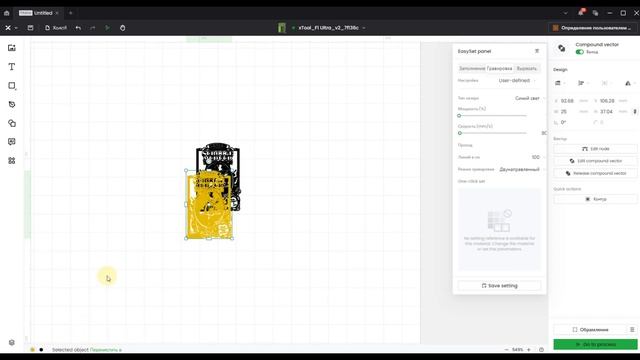Open the Двунаправленный engraving mode dropdown
This screenshot has width=640, height=360.
click(522, 169)
